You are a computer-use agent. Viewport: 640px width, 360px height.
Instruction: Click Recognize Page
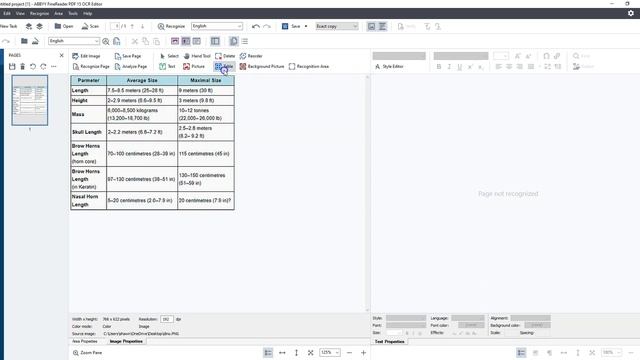[x=91, y=66]
